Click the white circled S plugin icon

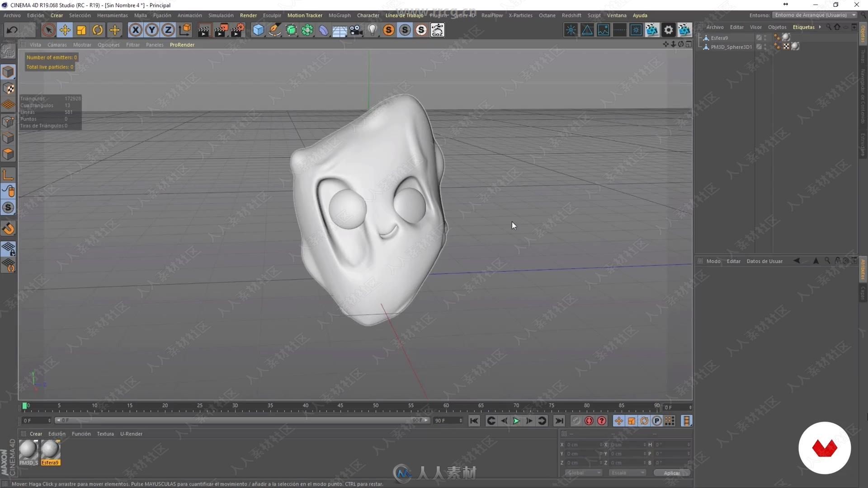click(421, 30)
